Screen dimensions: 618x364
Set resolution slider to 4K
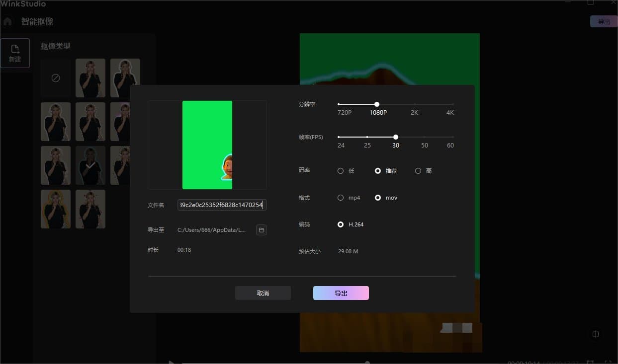453,104
